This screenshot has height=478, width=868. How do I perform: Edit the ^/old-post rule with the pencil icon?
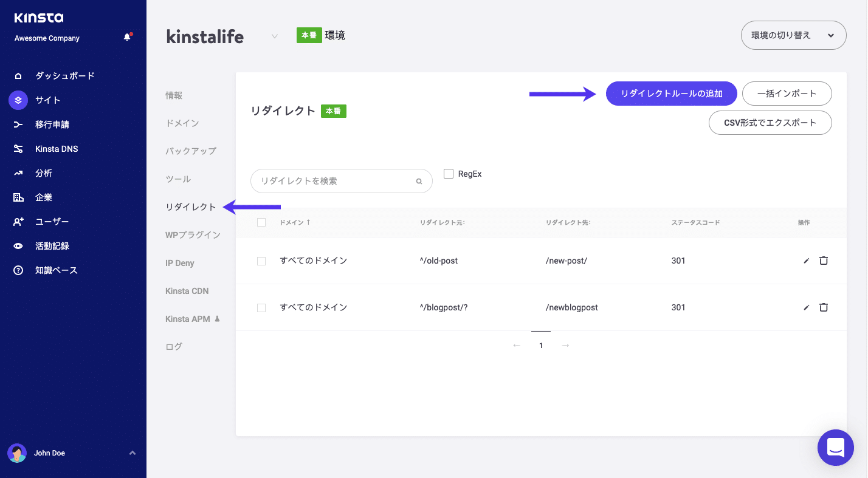(806, 261)
